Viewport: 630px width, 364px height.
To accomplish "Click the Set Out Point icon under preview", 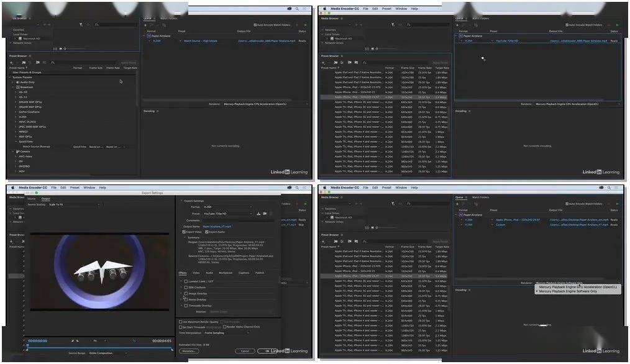I will [78, 340].
